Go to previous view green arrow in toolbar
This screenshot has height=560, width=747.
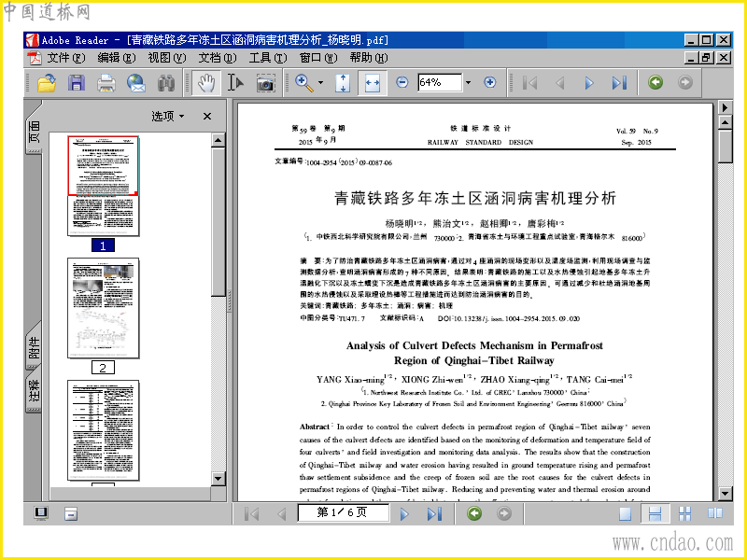[x=655, y=82]
